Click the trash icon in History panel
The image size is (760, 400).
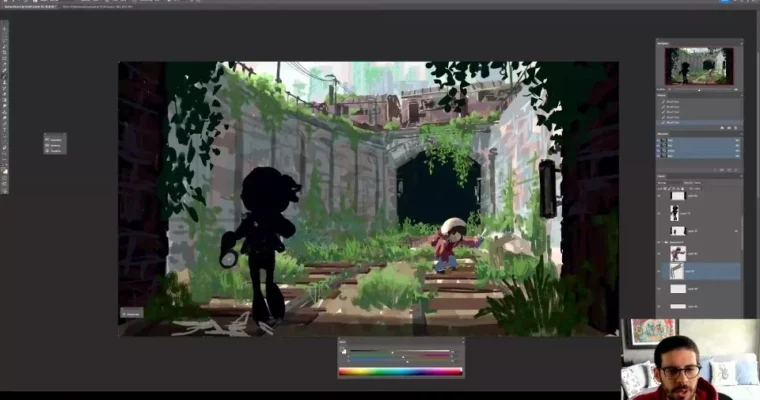pos(736,128)
